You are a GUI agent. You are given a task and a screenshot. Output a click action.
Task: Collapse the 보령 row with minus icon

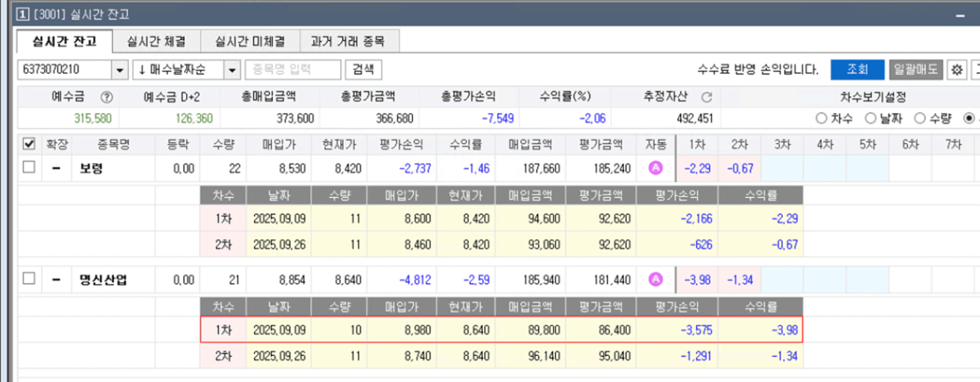(56, 168)
